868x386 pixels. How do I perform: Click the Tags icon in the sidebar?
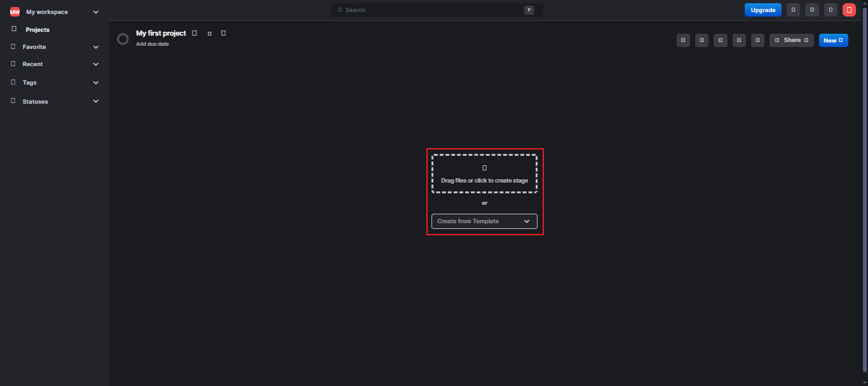pyautogui.click(x=13, y=82)
